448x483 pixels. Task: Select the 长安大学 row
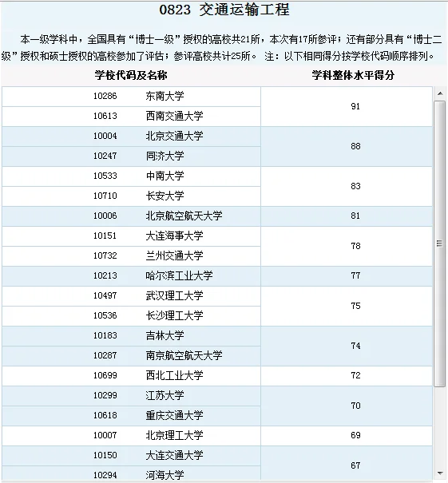pyautogui.click(x=131, y=196)
